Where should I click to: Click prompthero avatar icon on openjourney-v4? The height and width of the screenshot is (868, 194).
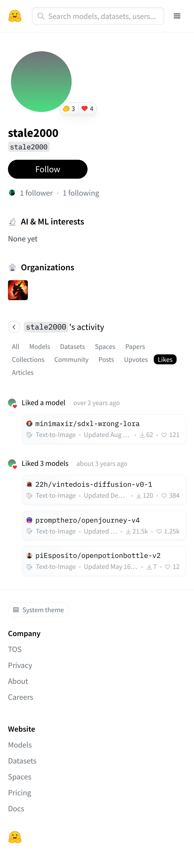(x=29, y=520)
